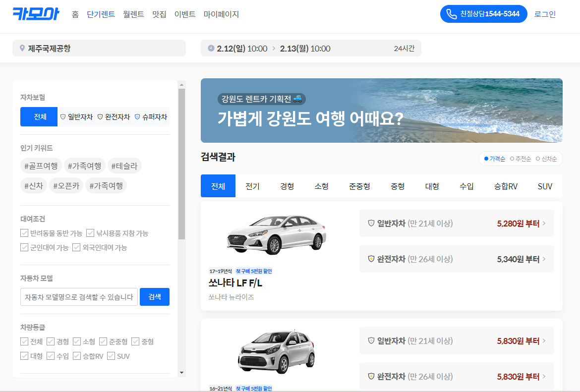Click the shield icon of 완전자차 filter
The image size is (580, 392).
pos(100,117)
